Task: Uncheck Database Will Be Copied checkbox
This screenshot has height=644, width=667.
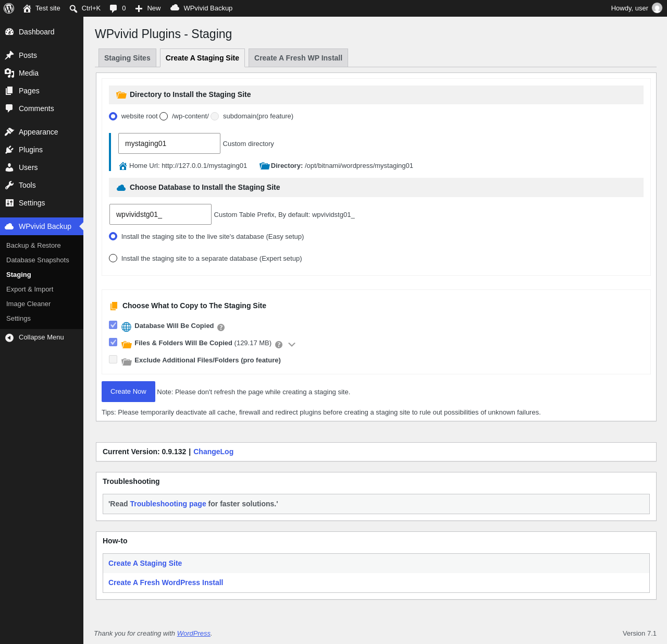Action: [113, 325]
